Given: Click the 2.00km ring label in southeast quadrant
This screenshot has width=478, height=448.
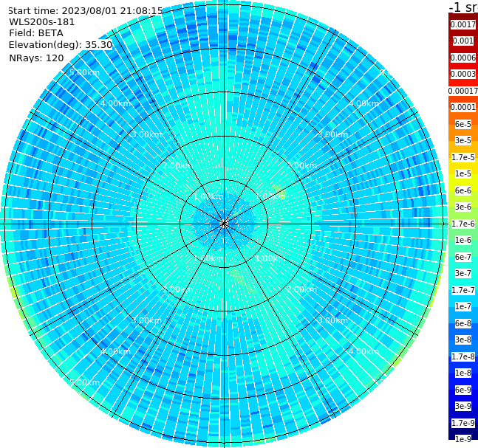Looking at the screenshot, I should click(302, 289).
